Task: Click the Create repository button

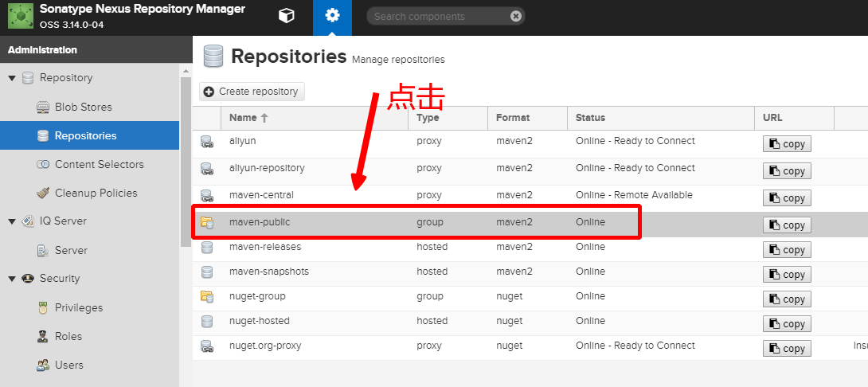Action: click(x=252, y=92)
